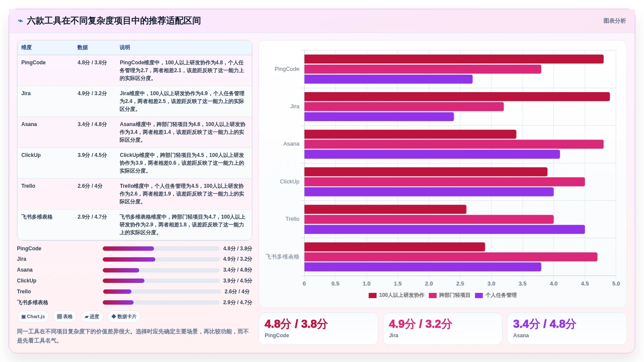Click the 3.4分 / 4.8分 table cell

(92, 124)
